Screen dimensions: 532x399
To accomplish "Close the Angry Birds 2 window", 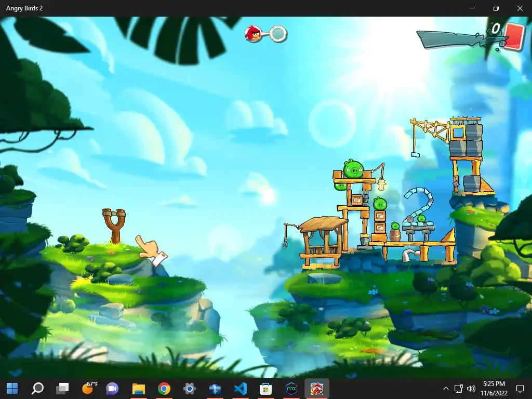I will point(520,8).
